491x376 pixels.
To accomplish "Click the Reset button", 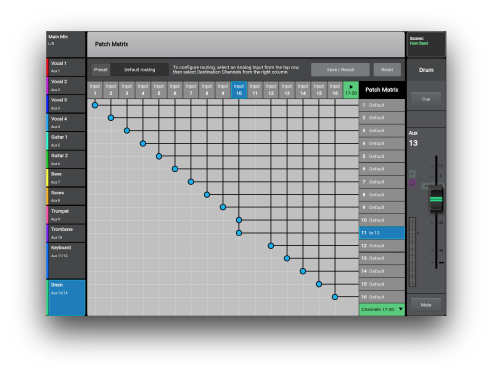I will pos(387,70).
